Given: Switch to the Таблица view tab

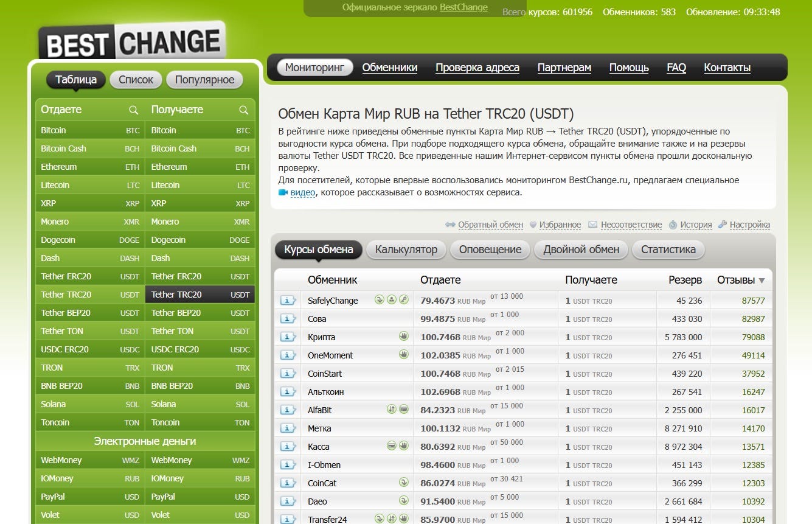Looking at the screenshot, I should click(76, 80).
